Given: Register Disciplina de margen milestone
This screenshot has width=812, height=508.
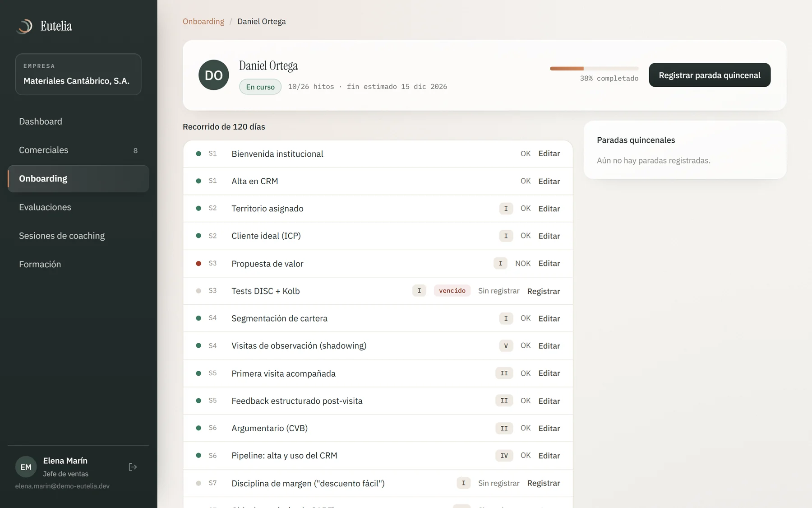Looking at the screenshot, I should 544,483.
